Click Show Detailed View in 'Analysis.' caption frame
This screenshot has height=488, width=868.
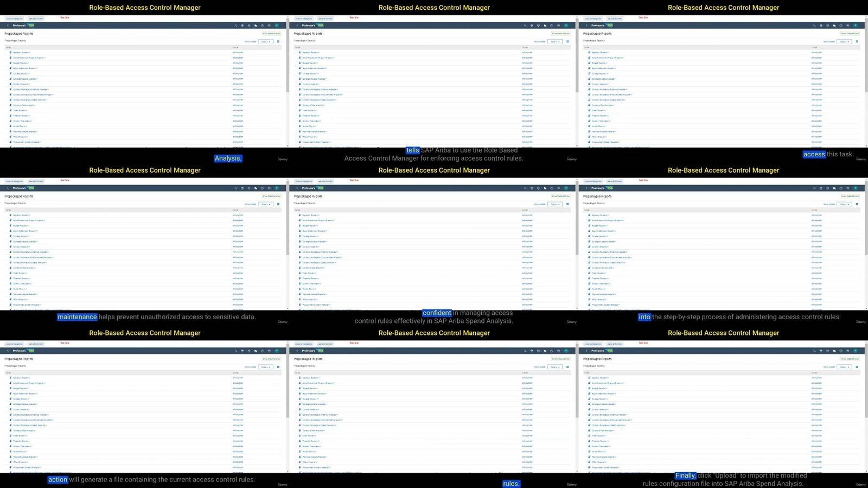(x=271, y=34)
